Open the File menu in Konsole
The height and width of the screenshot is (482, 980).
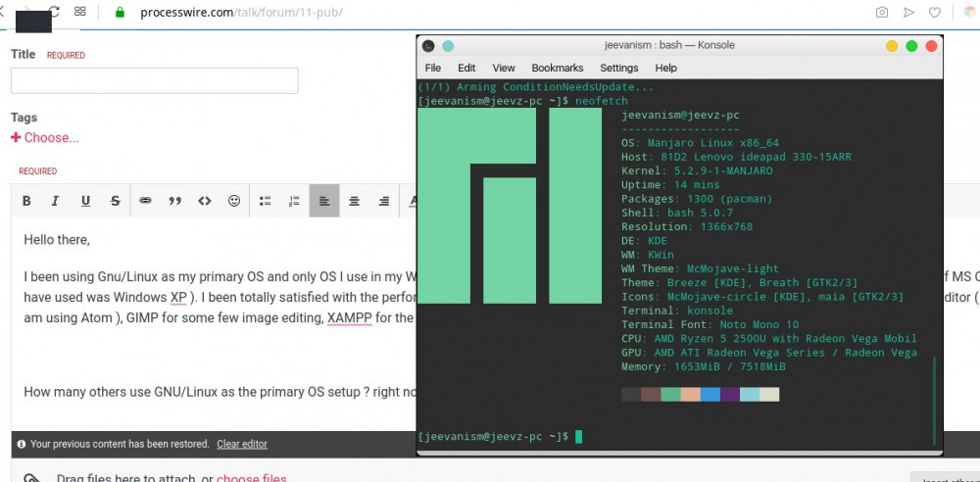tap(432, 68)
